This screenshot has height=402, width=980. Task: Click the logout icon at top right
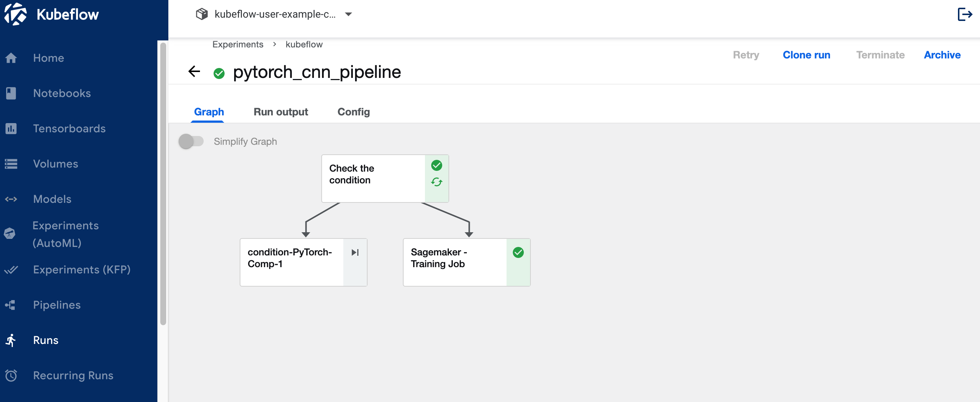pos(965,14)
